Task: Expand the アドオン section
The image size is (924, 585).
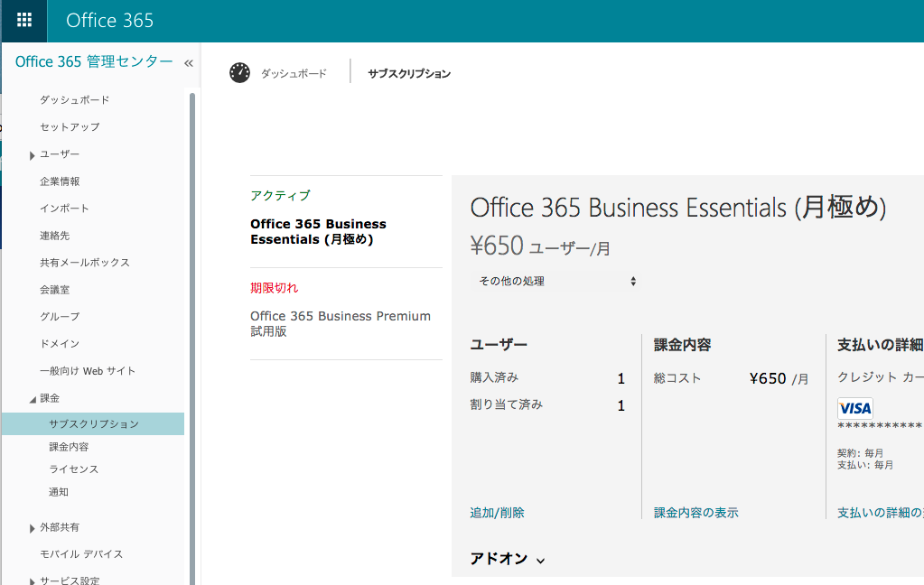Action: [508, 559]
